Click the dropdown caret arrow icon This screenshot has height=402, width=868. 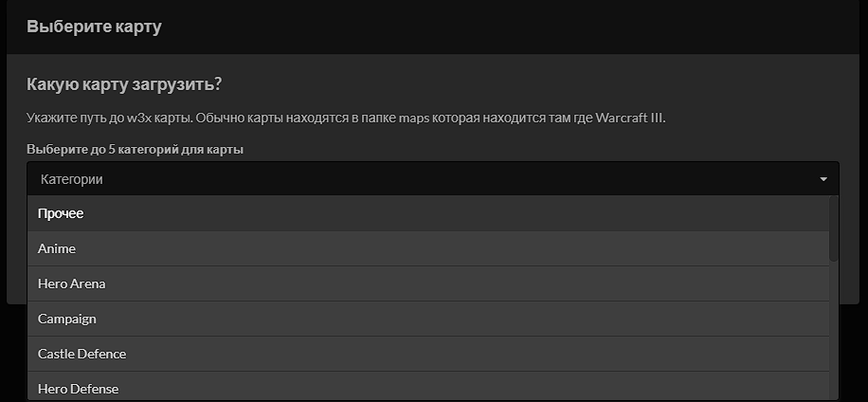[823, 179]
